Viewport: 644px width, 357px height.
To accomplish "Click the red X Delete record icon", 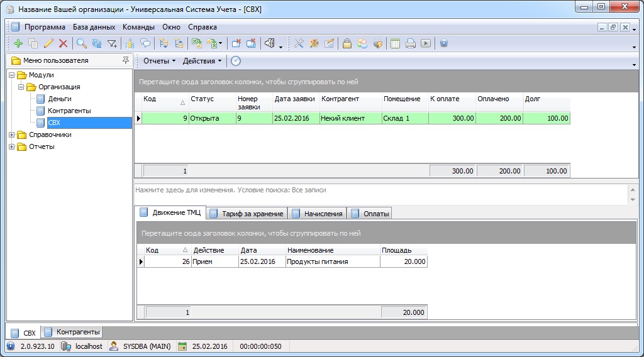I will (63, 43).
